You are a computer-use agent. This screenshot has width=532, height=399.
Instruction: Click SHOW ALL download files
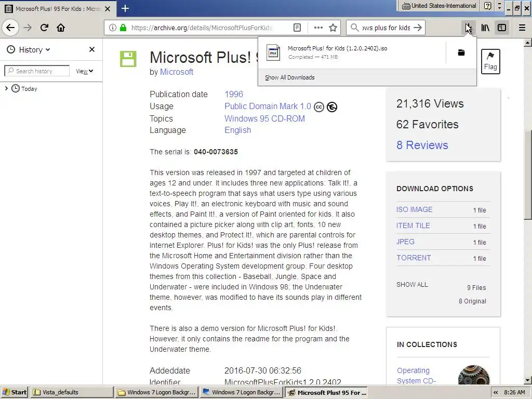point(412,284)
